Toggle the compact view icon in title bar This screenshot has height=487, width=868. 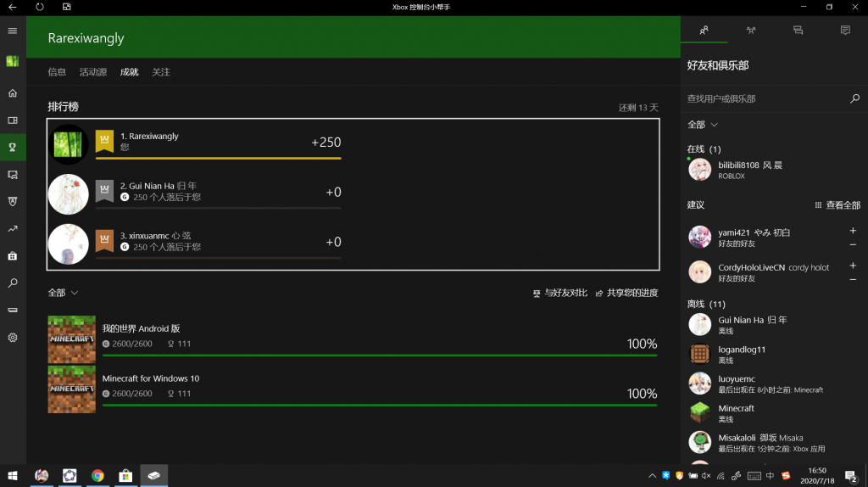click(x=66, y=7)
